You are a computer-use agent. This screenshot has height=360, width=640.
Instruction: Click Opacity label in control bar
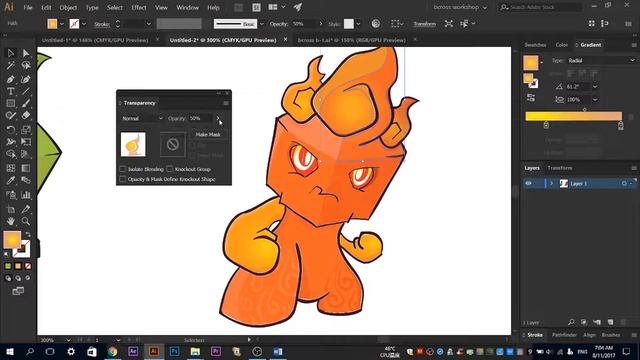click(279, 24)
